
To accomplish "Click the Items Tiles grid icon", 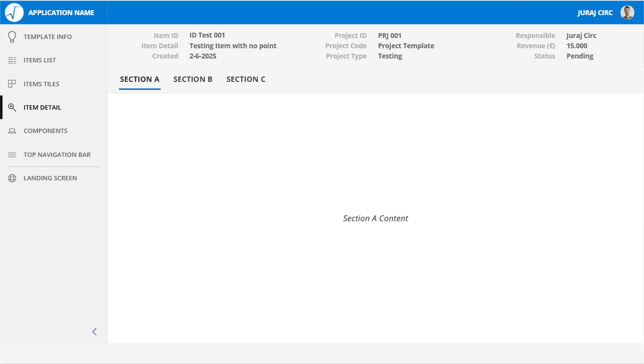I will click(x=12, y=84).
